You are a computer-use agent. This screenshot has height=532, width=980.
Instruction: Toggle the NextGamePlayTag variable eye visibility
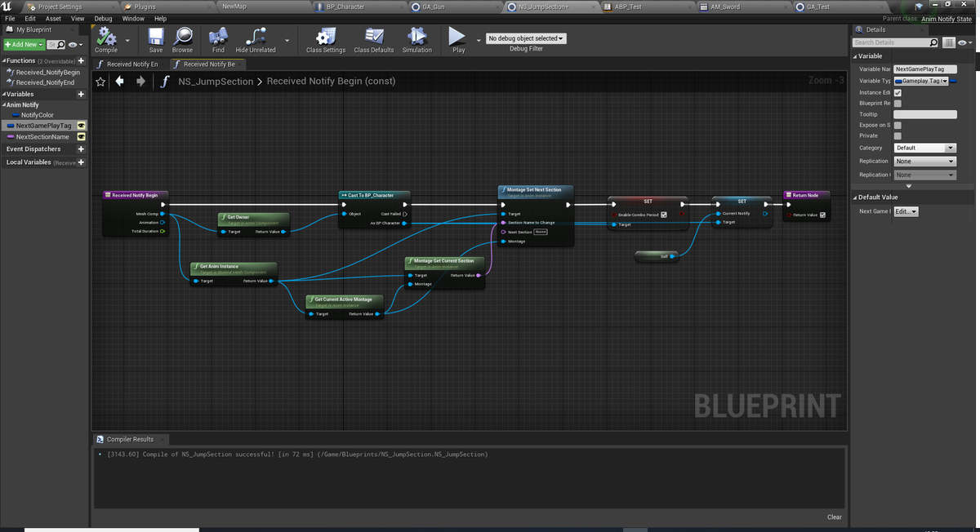(x=82, y=126)
